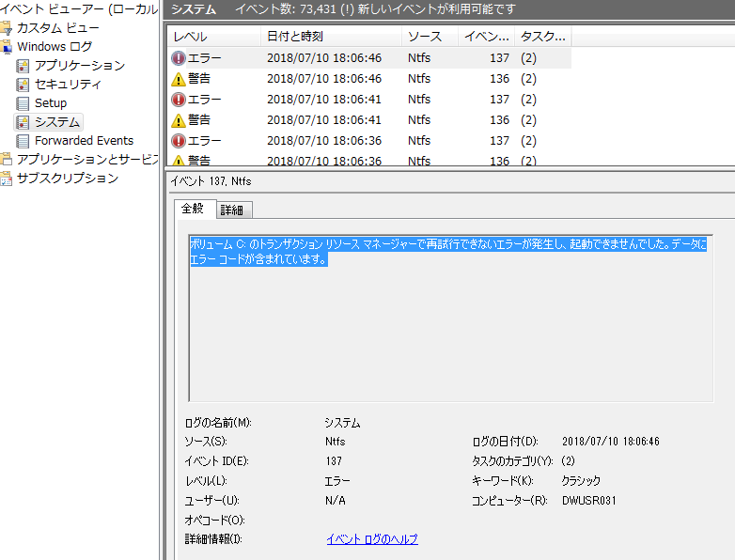Click computer name DWUSR031
The height and width of the screenshot is (560, 735).
tap(589, 501)
